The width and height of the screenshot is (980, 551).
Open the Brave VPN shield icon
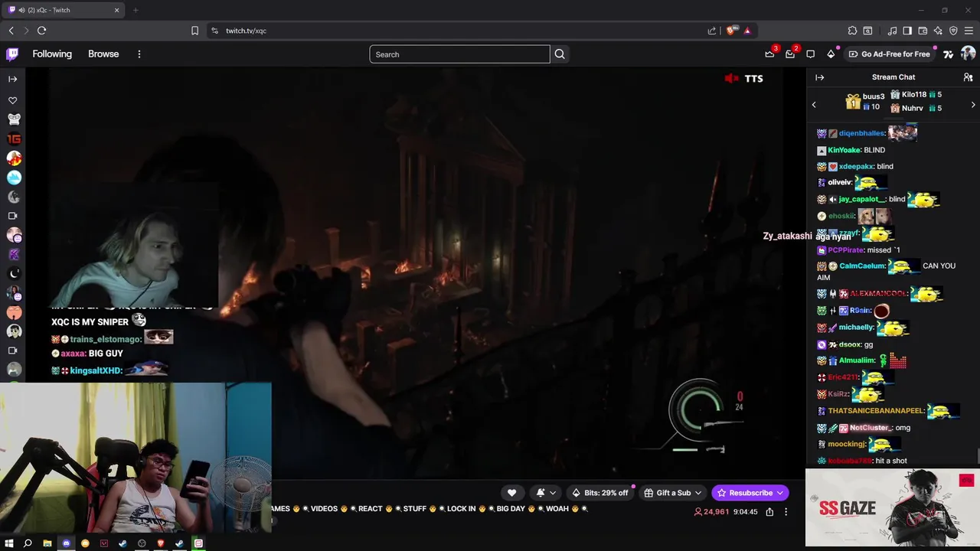coord(953,31)
